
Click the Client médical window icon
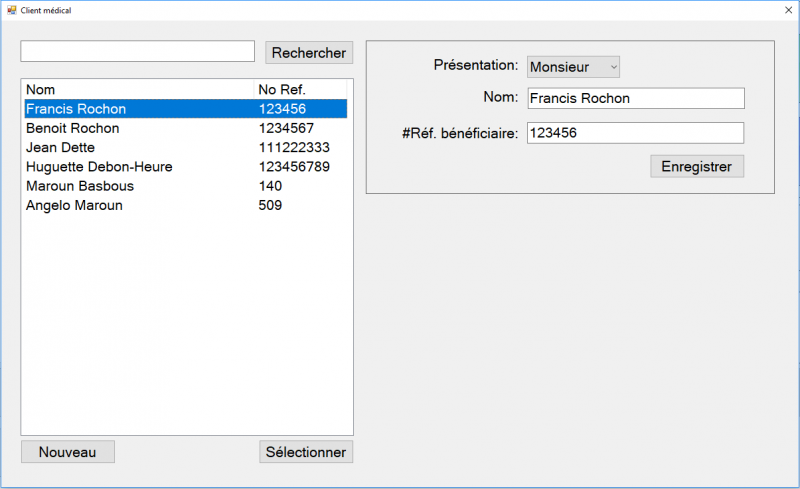(11, 9)
